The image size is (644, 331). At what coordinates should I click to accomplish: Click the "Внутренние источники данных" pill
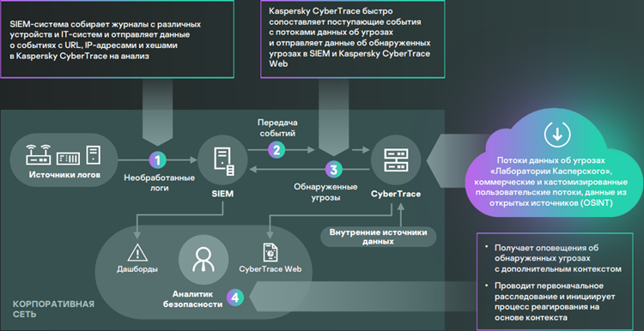point(379,237)
